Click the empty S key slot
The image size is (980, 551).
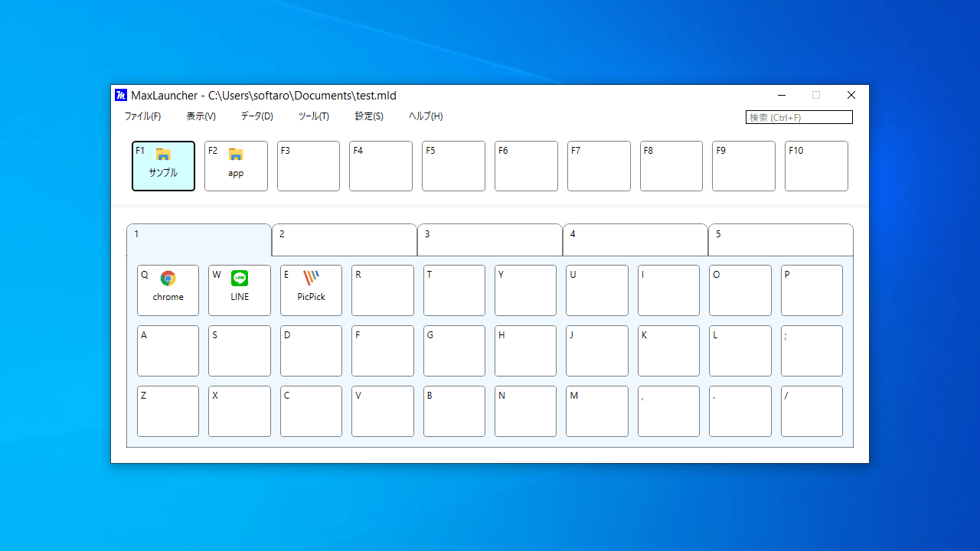point(240,350)
